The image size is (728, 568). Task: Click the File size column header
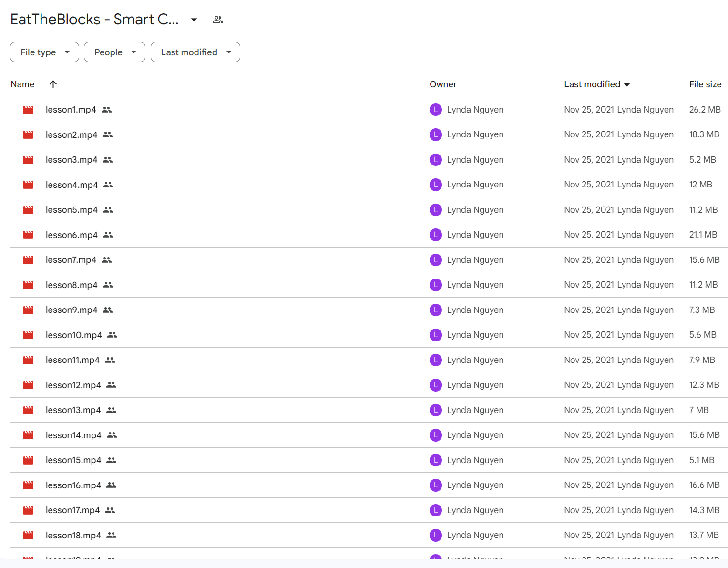point(705,84)
